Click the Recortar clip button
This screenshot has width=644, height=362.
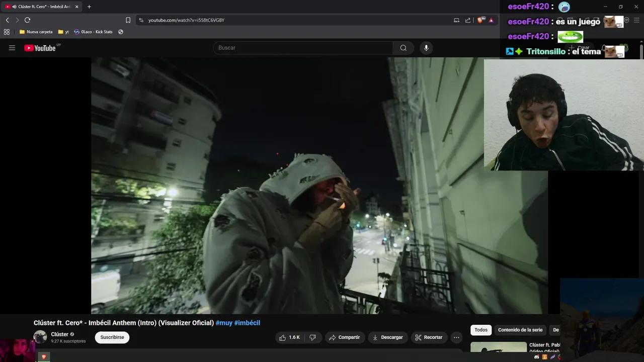coord(429,337)
